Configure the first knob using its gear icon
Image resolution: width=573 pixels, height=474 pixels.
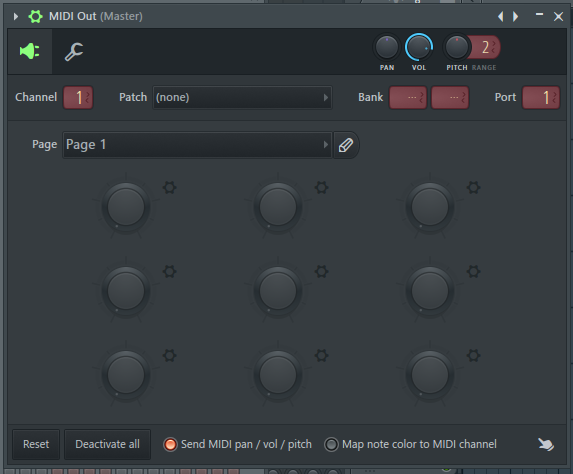click(x=170, y=188)
